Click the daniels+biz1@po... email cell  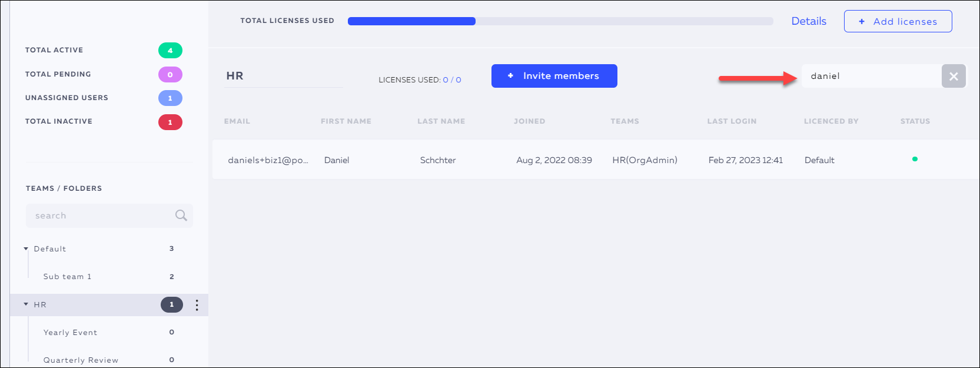pos(268,160)
